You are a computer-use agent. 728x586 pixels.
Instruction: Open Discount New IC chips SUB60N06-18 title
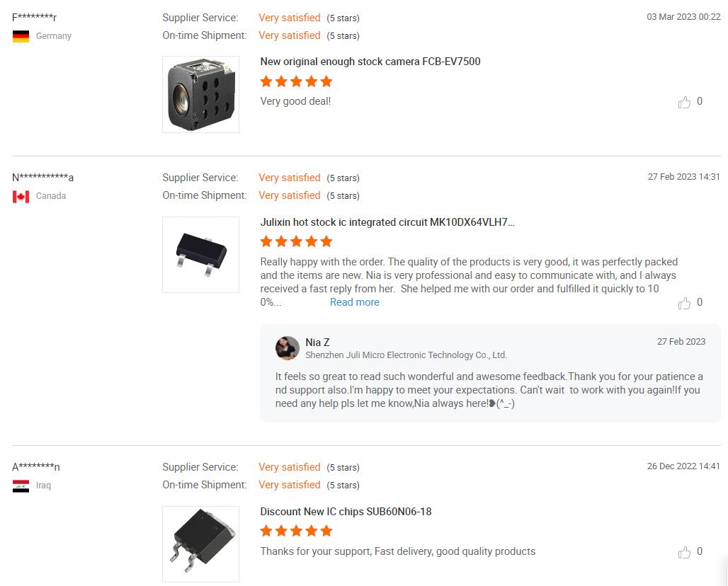(x=346, y=512)
